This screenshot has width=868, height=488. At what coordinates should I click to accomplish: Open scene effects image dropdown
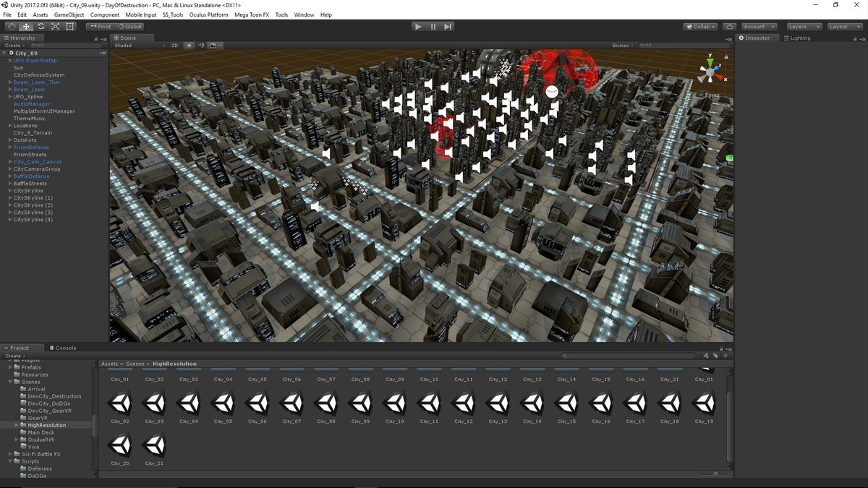tap(214, 46)
